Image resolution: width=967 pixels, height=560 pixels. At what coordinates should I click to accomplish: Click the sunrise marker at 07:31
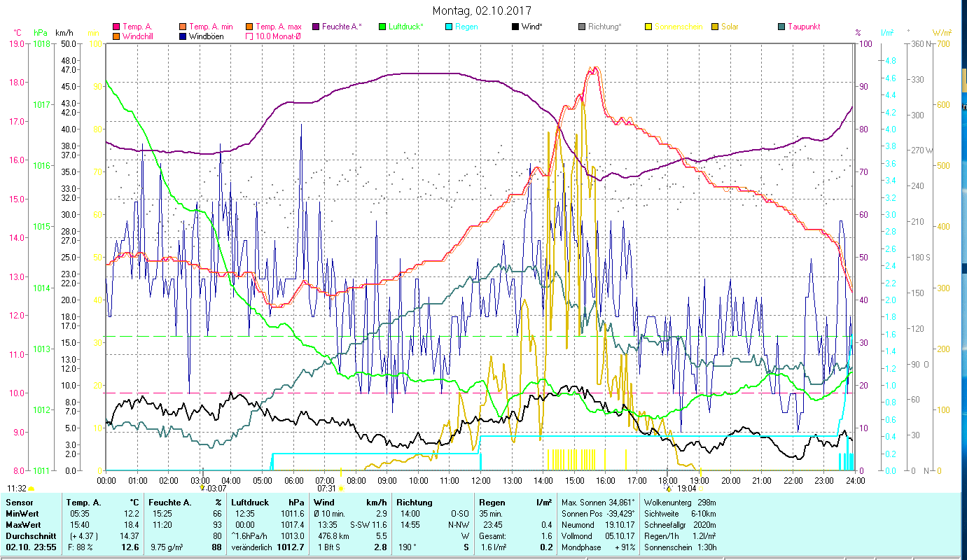(341, 488)
